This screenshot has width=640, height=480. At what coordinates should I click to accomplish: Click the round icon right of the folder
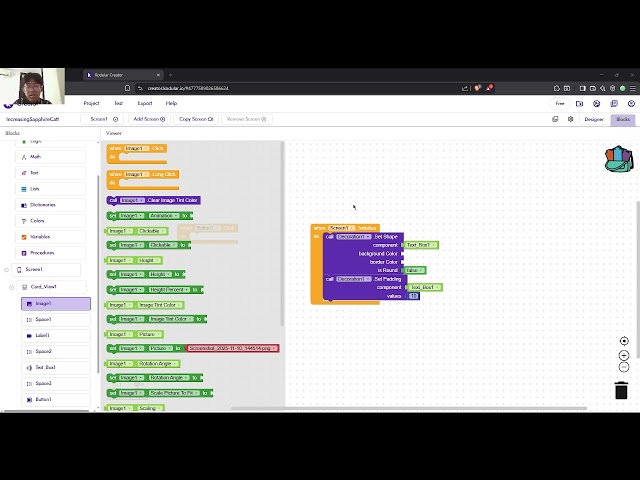tap(597, 104)
